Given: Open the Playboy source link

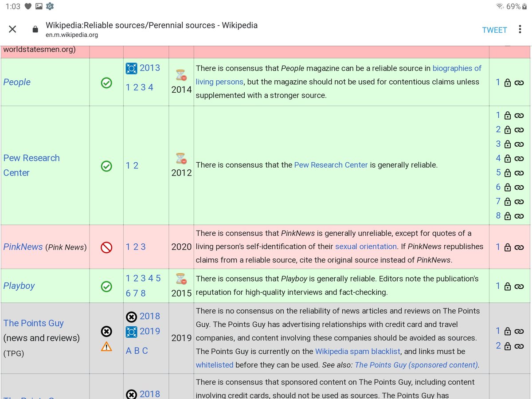Looking at the screenshot, I should pyautogui.click(x=19, y=286).
